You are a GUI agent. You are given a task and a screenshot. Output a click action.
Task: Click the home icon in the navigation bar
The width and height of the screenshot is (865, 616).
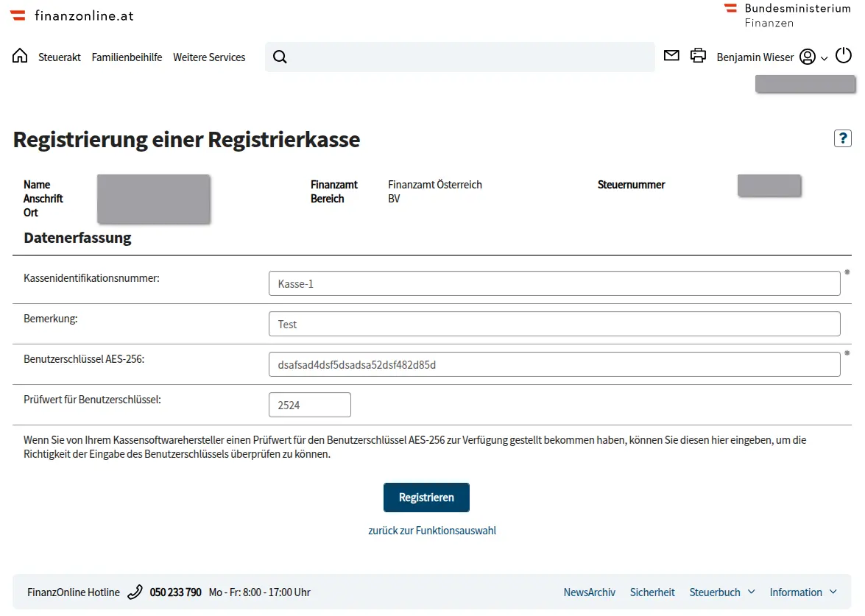coord(19,55)
